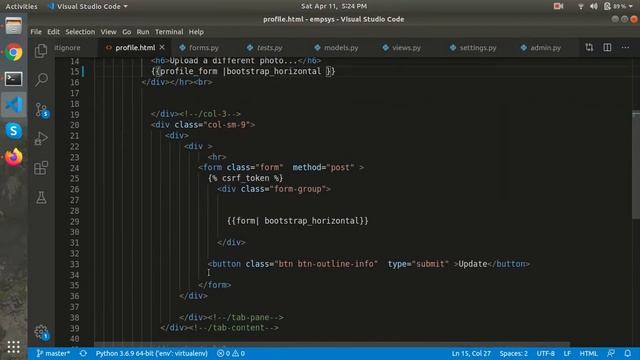
Task: Open the editor More Actions ellipsis
Action: [x=625, y=47]
